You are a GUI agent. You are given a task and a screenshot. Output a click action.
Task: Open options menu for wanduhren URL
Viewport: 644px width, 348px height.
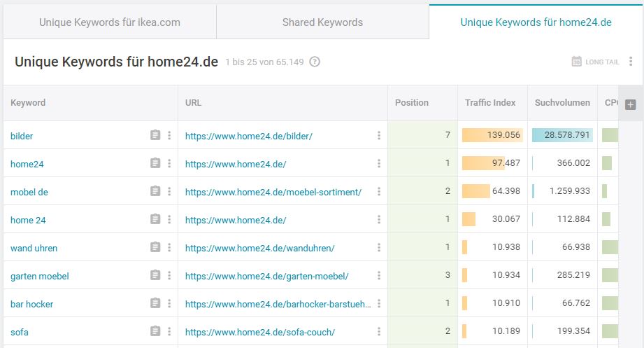[379, 247]
